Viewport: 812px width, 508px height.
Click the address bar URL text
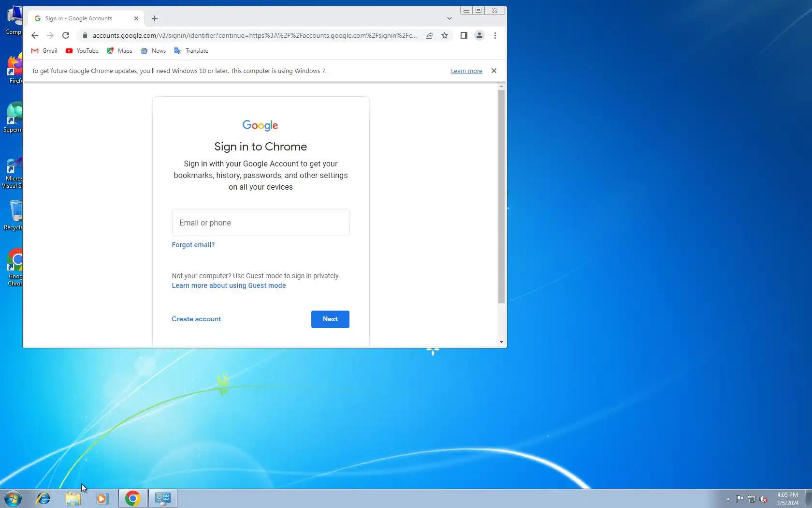255,35
